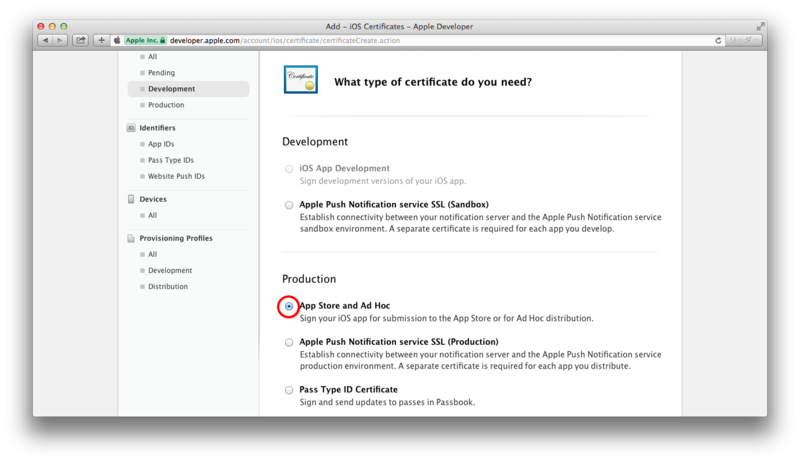This screenshot has width=800, height=462.
Task: Click the certificate illustration icon
Action: (301, 80)
